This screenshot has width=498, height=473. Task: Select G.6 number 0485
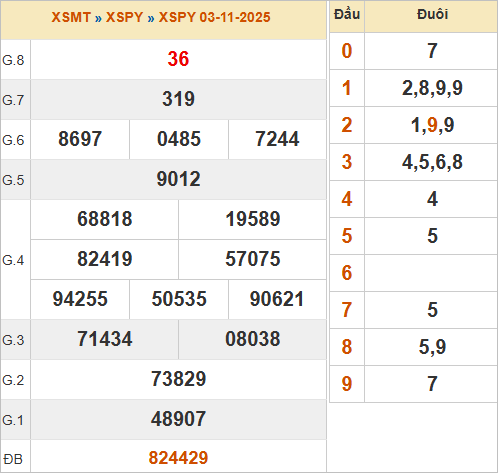click(x=179, y=139)
